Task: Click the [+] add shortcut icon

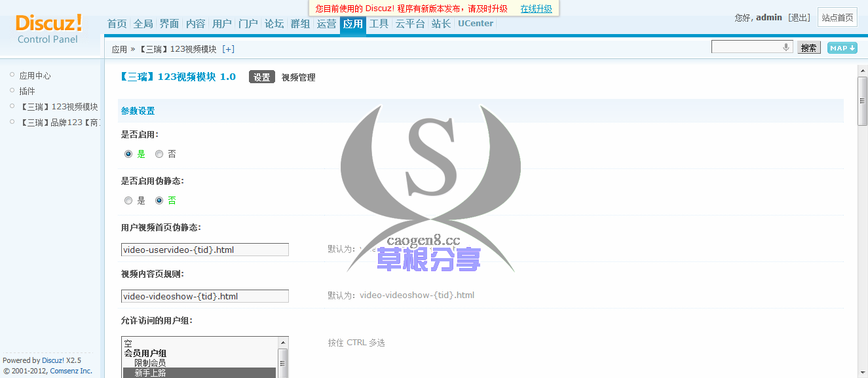Action: pos(228,49)
